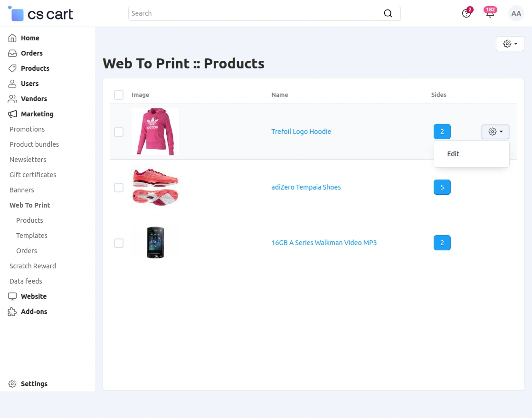Open the Vendors section

click(33, 98)
